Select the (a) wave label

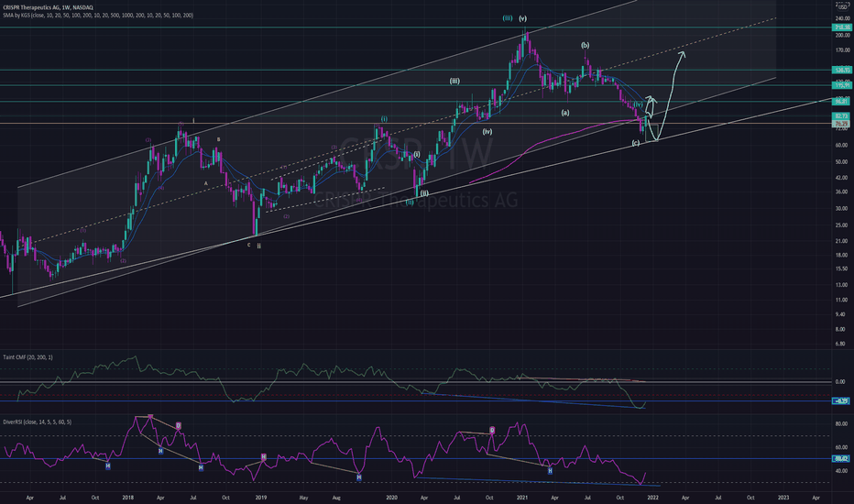[565, 113]
